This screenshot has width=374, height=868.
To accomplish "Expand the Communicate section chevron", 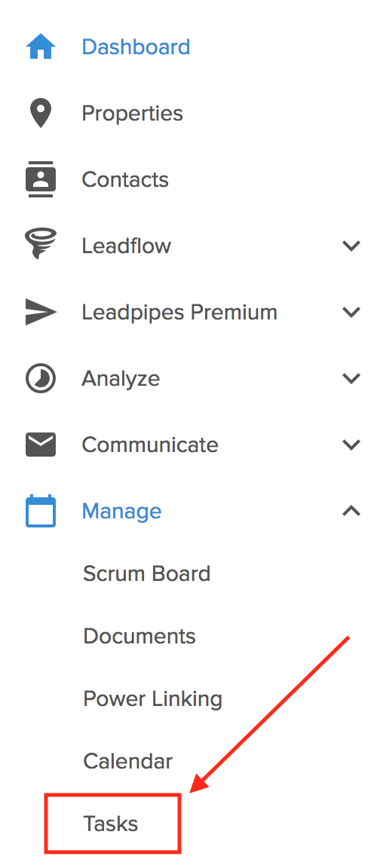I will [x=351, y=445].
